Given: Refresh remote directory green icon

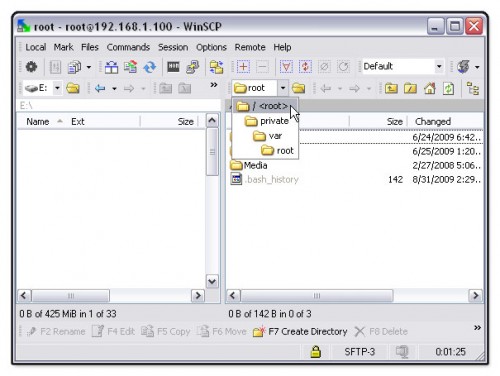Looking at the screenshot, I should point(448,88).
